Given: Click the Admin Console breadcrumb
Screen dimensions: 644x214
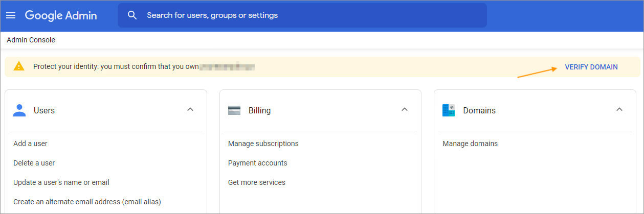Looking at the screenshot, I should [31, 40].
